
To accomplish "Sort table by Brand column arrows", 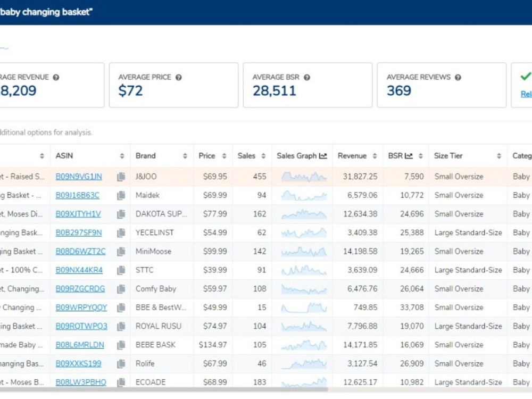I will pyautogui.click(x=185, y=156).
